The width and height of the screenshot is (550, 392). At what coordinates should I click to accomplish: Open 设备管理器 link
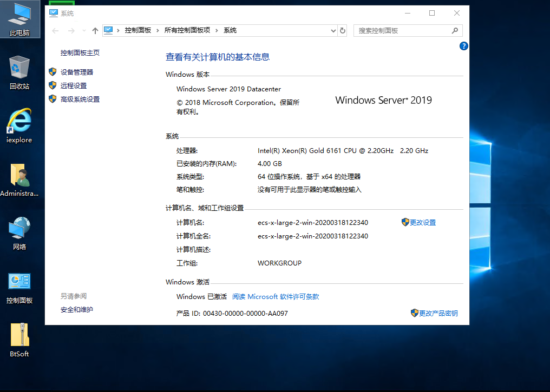point(77,72)
